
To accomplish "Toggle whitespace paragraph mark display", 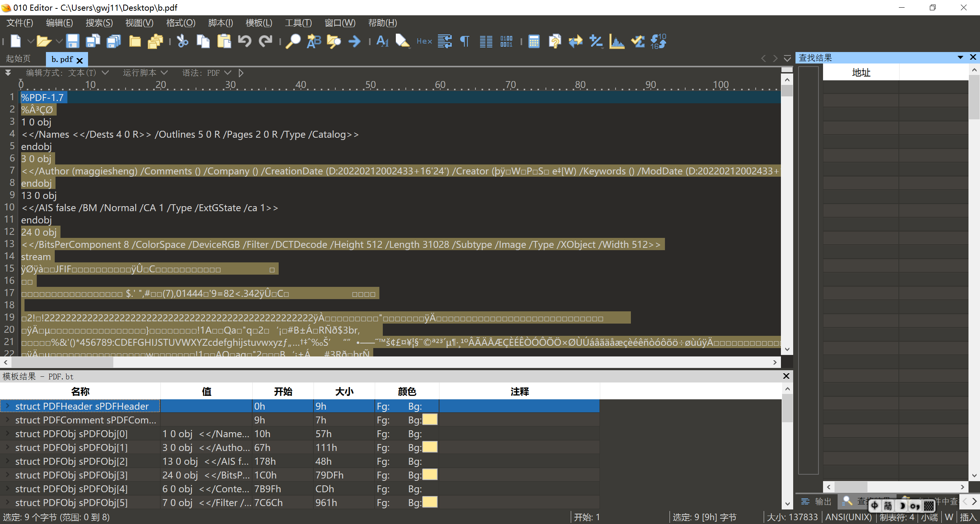I will click(x=465, y=41).
